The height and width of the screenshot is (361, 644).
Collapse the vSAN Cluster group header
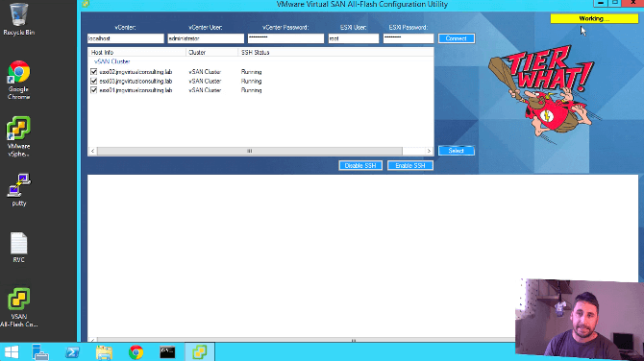(x=112, y=61)
